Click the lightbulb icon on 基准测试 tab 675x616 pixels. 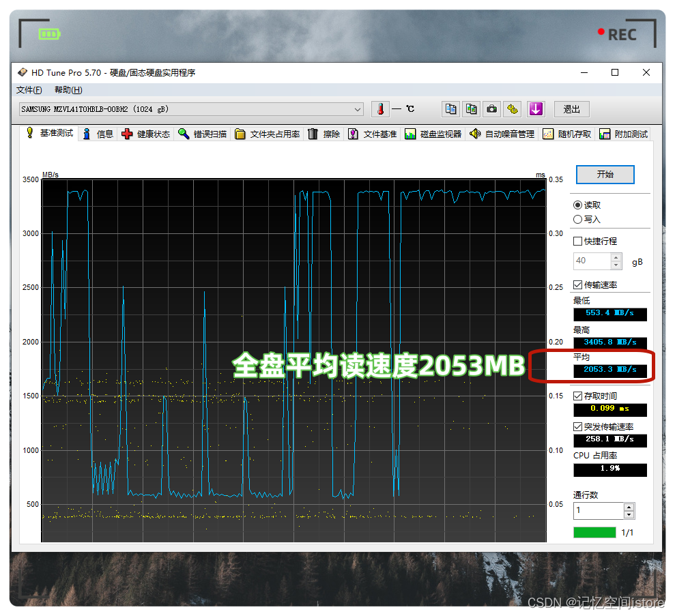[x=30, y=132]
